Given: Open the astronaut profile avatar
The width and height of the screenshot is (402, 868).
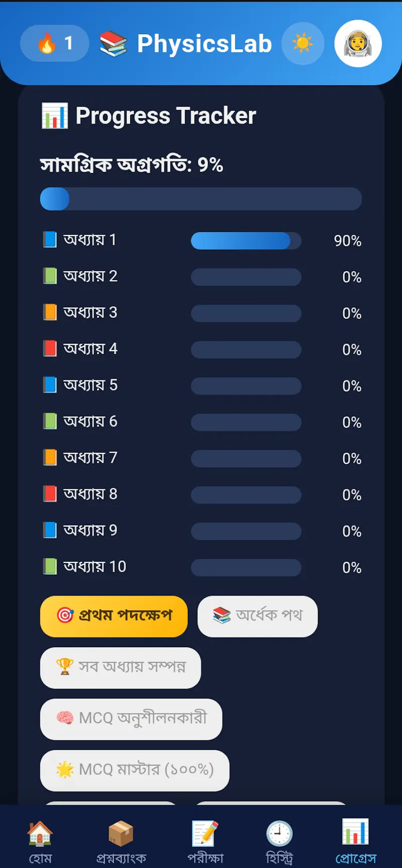Looking at the screenshot, I should pyautogui.click(x=358, y=44).
